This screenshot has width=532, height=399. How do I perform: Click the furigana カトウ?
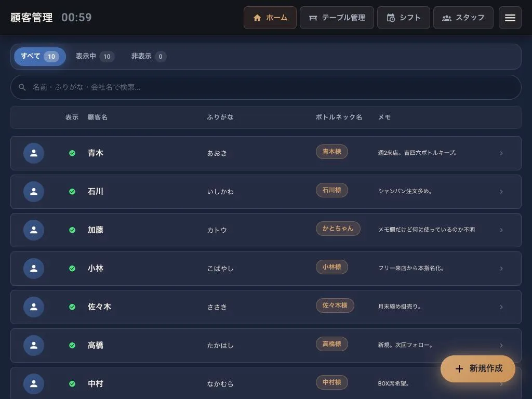pyautogui.click(x=217, y=230)
